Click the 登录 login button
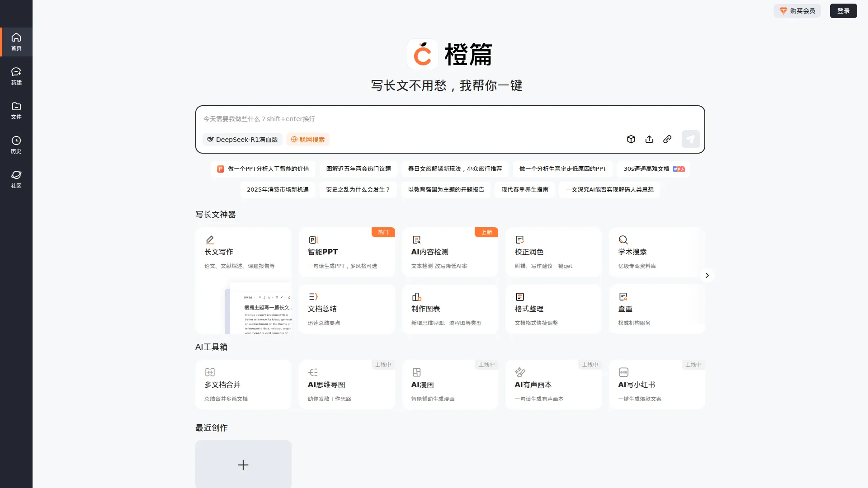This screenshot has width=868, height=488. point(843,11)
